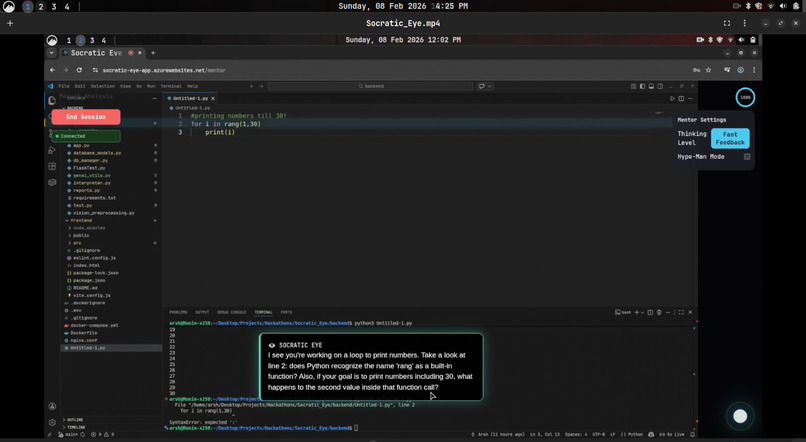
Task: Enter fullscreen in the Socratic_Eye.mp4 player
Action: click(x=727, y=23)
